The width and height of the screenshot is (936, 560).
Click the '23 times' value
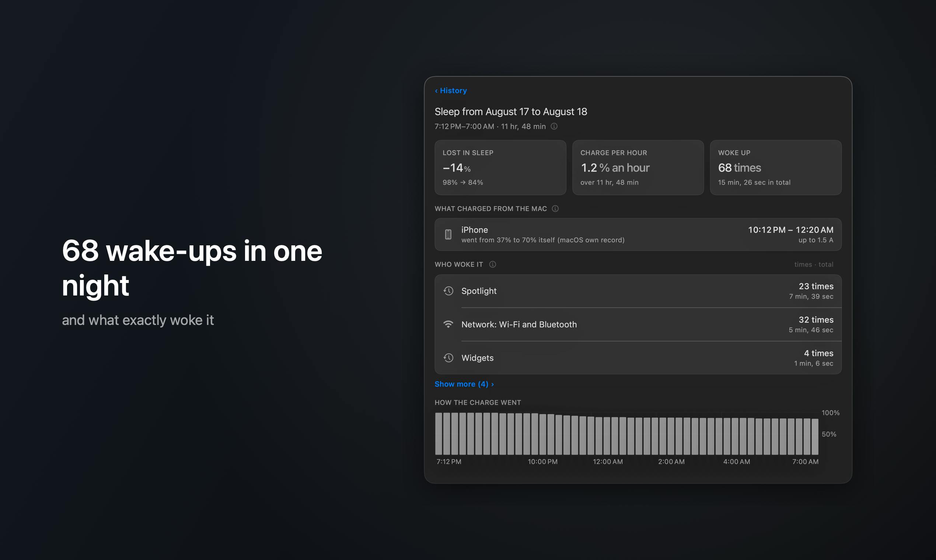[x=816, y=286]
